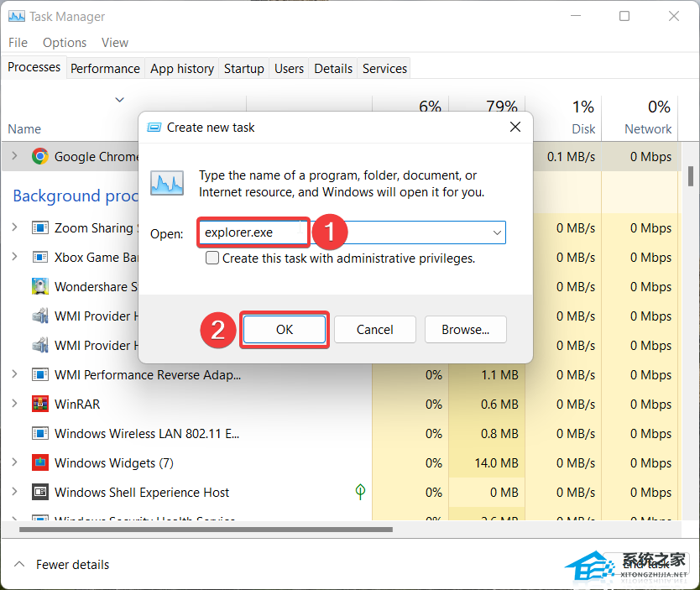Click the WinRAR process icon
This screenshot has width=700, height=590.
pyautogui.click(x=40, y=404)
